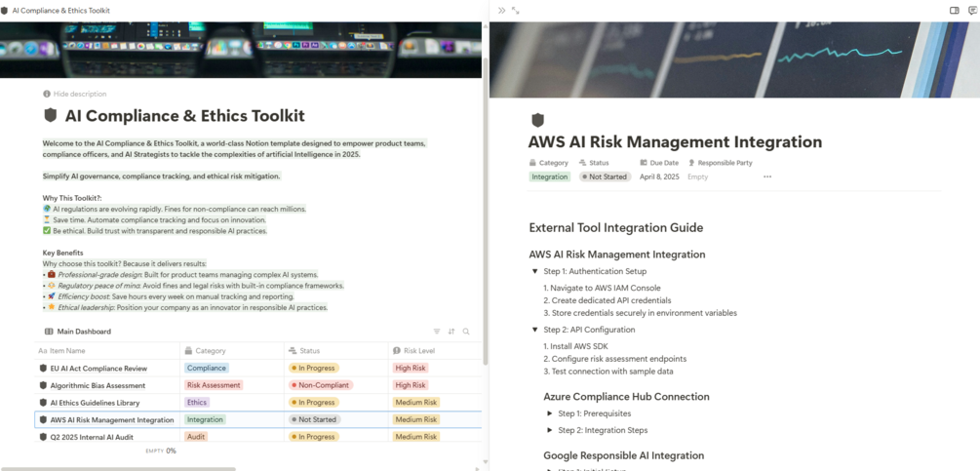This screenshot has height=471, width=980.
Task: Click the Risk Assessment category tag
Action: pyautogui.click(x=214, y=385)
